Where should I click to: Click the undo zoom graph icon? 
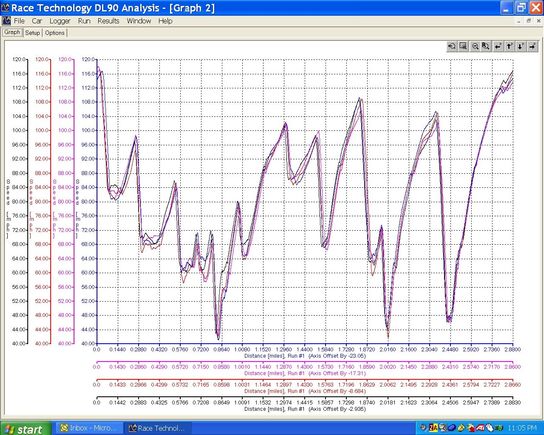pos(452,46)
